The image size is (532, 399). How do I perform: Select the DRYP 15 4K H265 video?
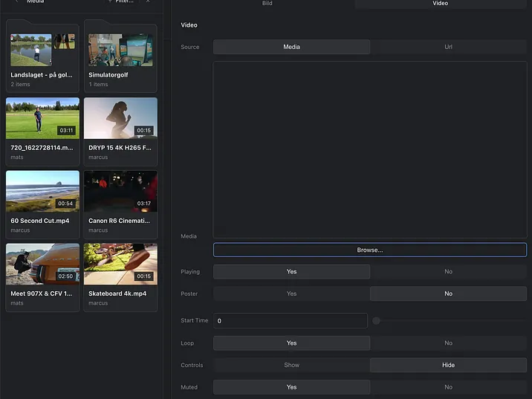120,119
